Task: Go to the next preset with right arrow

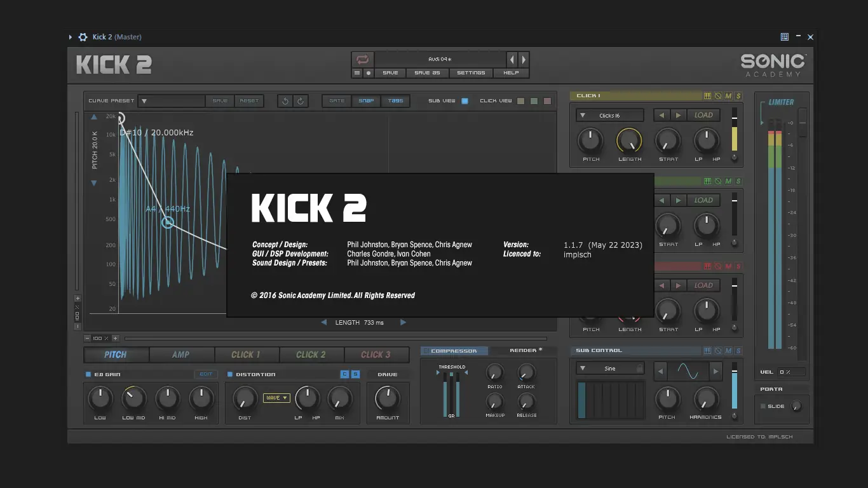Action: (x=524, y=60)
